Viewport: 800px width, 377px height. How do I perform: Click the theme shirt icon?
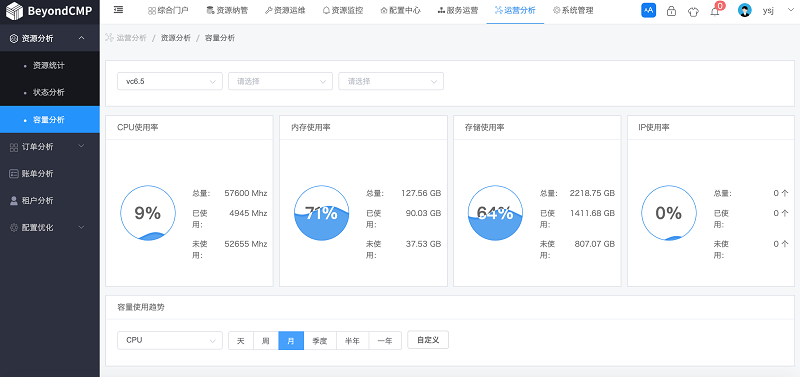pyautogui.click(x=693, y=11)
